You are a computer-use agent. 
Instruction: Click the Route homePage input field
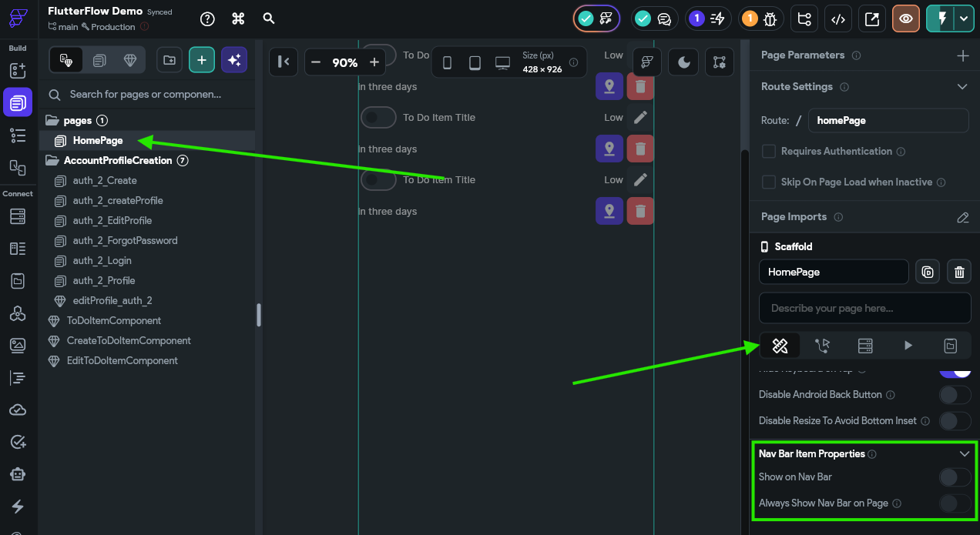pyautogui.click(x=888, y=121)
